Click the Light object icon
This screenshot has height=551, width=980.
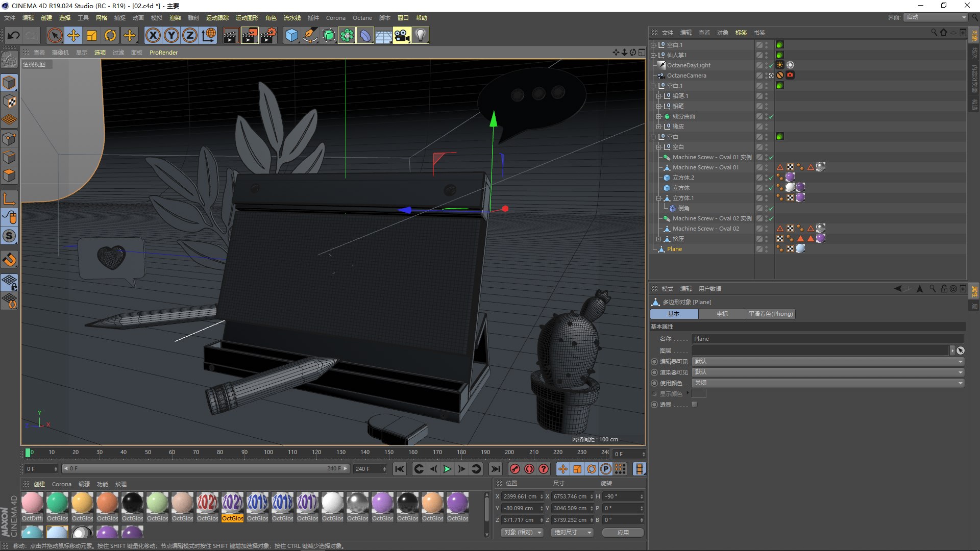[x=420, y=35]
